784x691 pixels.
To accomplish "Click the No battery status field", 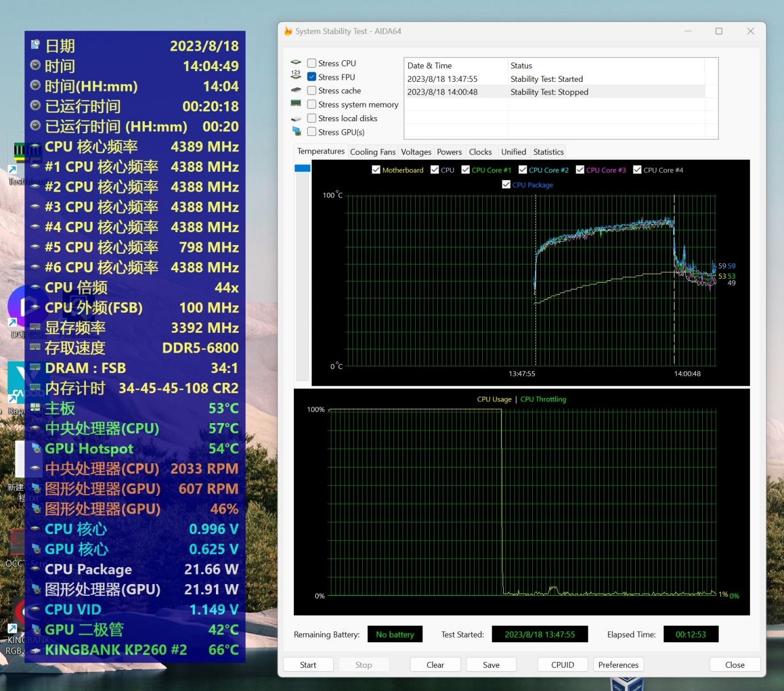I will (395, 634).
